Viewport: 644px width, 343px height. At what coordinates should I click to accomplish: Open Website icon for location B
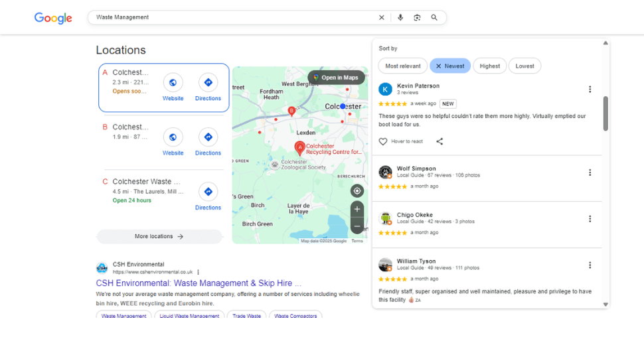click(173, 137)
